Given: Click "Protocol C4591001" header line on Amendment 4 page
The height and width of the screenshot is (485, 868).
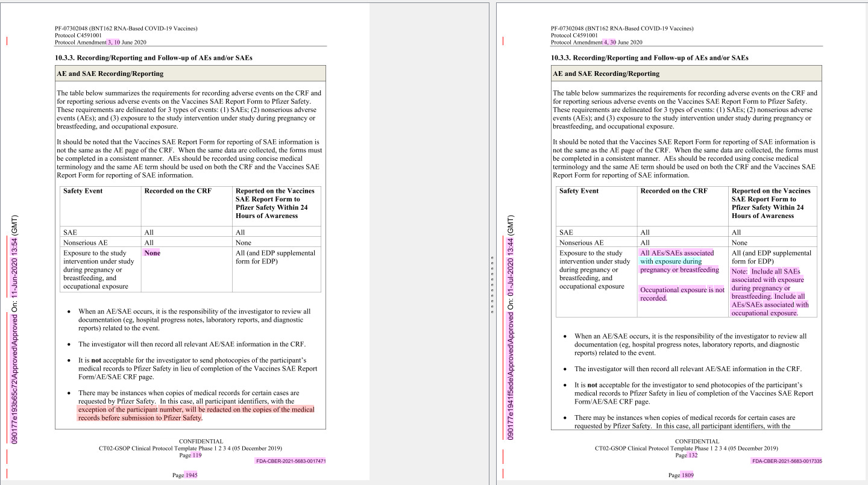Looking at the screenshot, I should coord(574,36).
